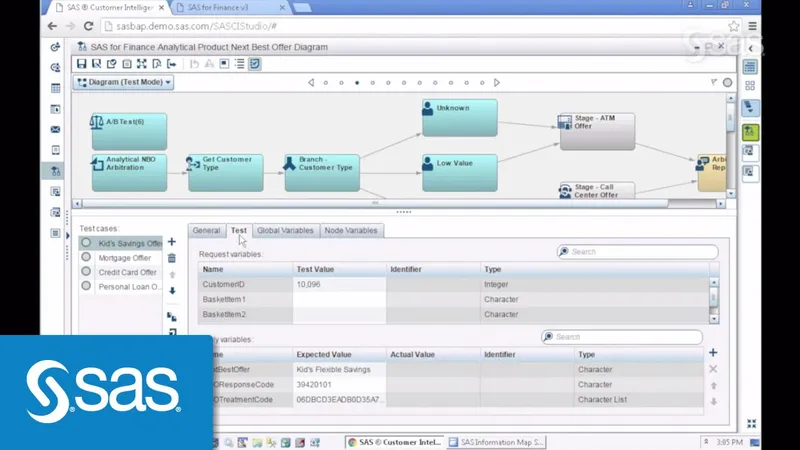
Task: Click the Low Value customer node
Action: tap(460, 173)
